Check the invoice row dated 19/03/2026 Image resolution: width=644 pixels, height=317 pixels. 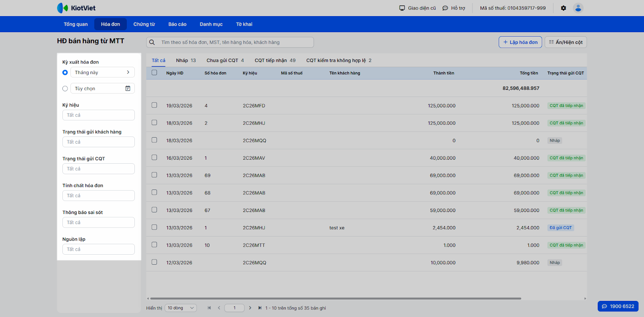[154, 105]
